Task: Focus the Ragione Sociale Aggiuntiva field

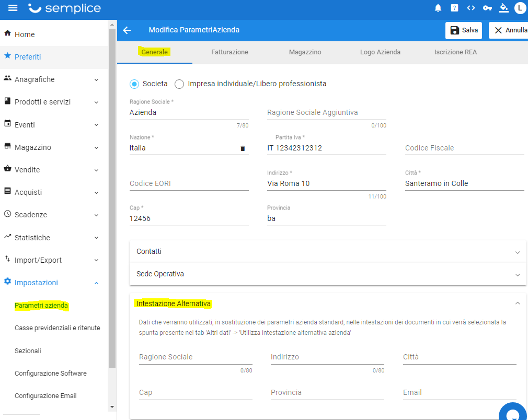Action: pos(327,113)
